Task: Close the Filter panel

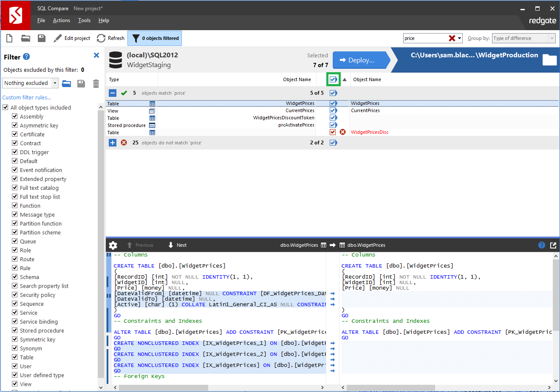Action: [x=96, y=55]
